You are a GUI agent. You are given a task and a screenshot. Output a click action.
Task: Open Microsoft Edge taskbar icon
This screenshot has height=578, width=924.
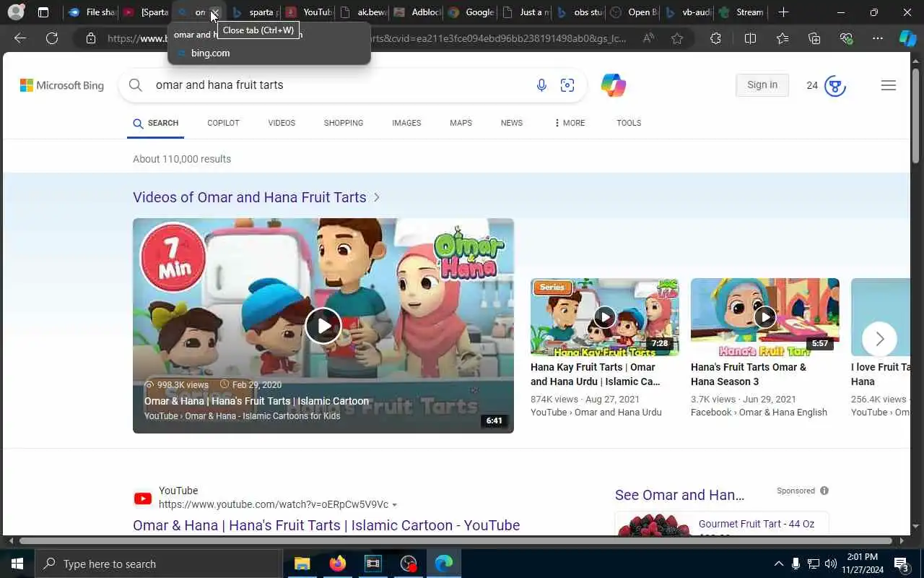coord(444,564)
